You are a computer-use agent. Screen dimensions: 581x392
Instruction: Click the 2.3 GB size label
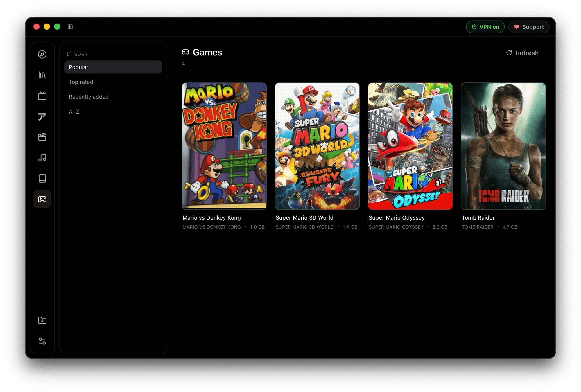click(x=440, y=227)
